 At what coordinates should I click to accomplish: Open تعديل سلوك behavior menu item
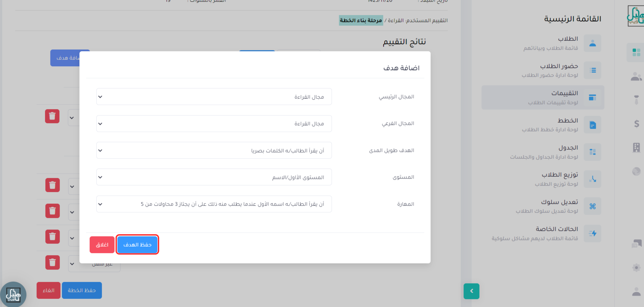(x=543, y=206)
